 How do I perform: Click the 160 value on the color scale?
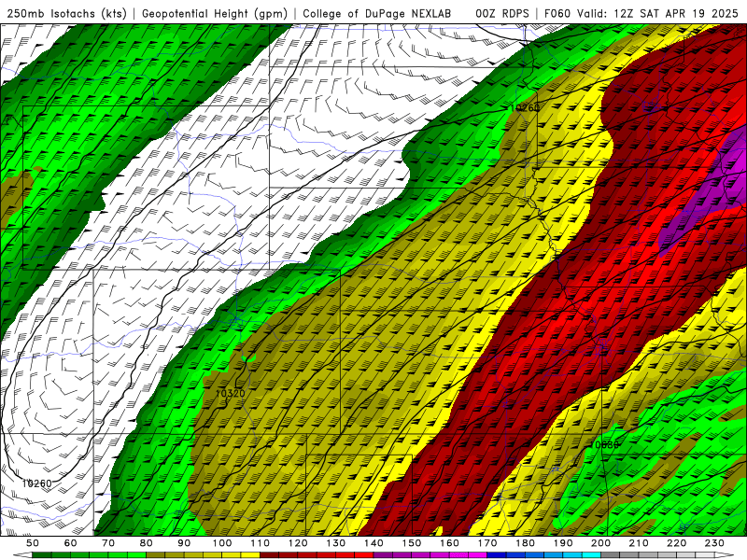[x=449, y=543]
